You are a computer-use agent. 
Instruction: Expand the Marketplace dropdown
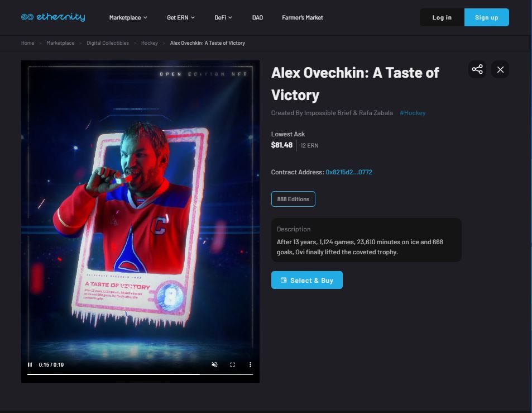click(x=128, y=17)
